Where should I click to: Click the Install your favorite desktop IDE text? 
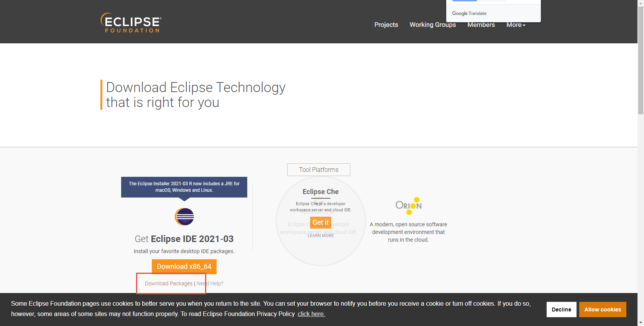[184, 251]
